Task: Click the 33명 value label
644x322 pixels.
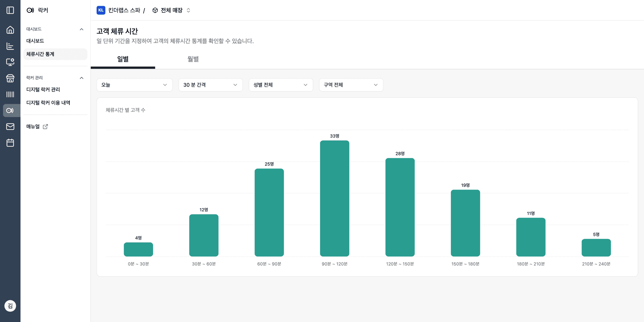Action: 334,136
